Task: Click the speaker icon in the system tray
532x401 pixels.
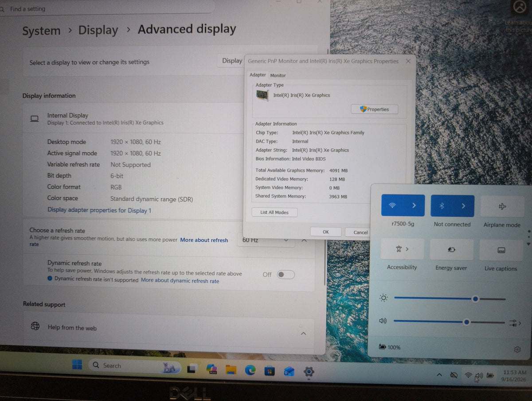Action: 479,375
